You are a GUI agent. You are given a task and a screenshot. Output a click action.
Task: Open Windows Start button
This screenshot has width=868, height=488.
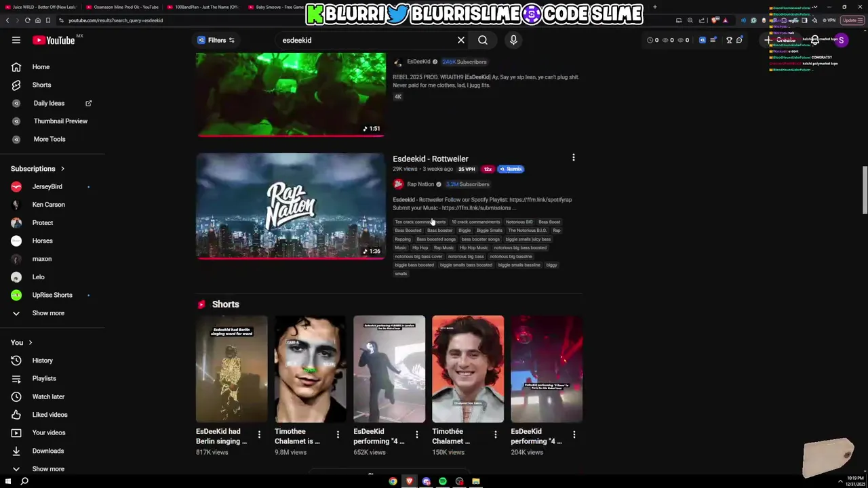click(x=8, y=481)
